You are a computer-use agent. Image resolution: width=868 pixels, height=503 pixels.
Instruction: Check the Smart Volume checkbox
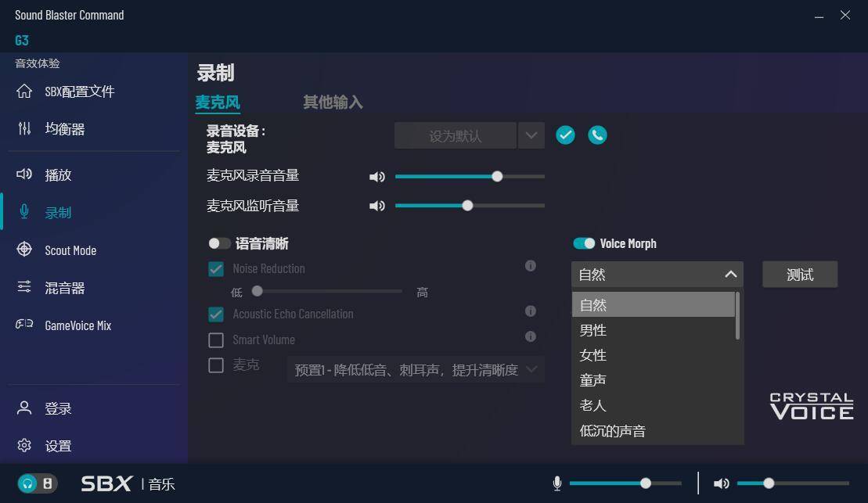pos(216,340)
